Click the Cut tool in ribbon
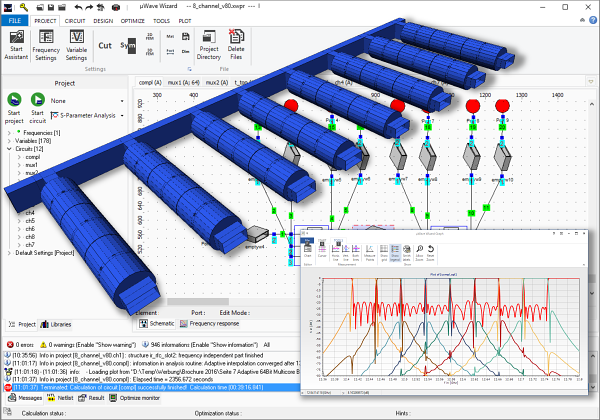 105,45
